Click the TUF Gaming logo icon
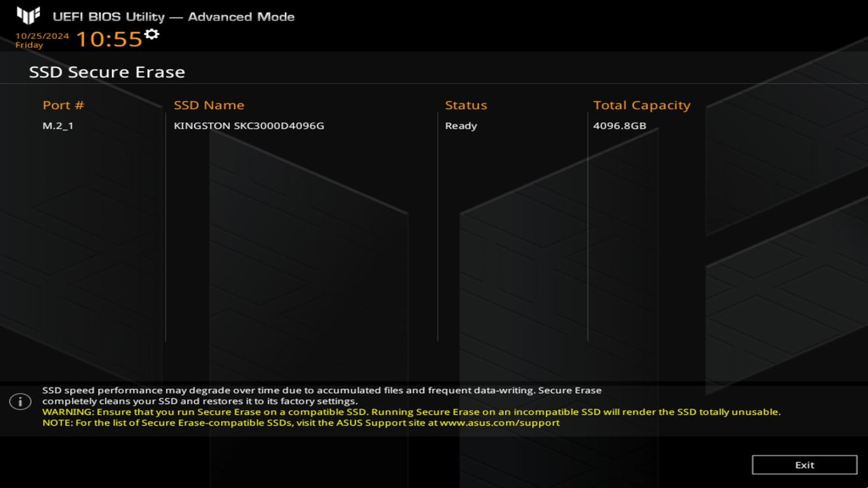 point(28,16)
